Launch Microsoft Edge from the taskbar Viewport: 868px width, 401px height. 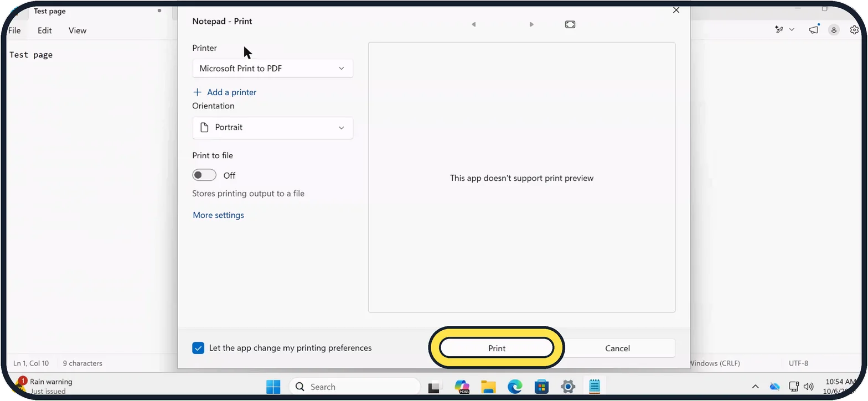515,387
